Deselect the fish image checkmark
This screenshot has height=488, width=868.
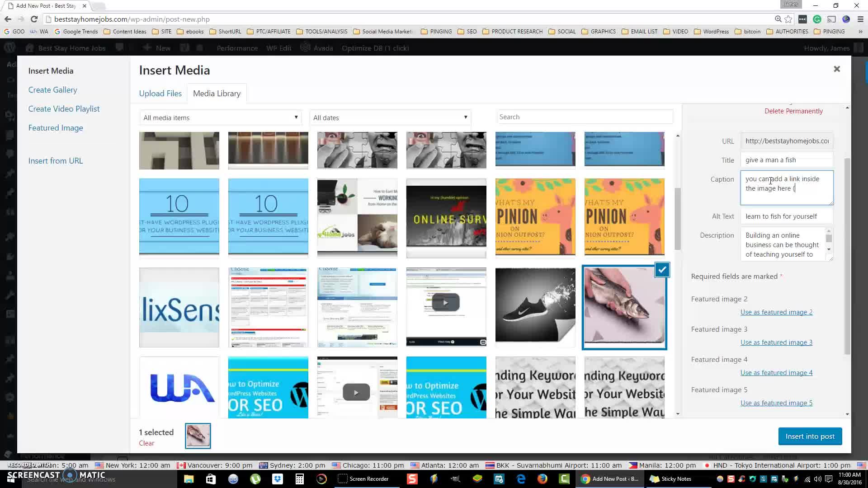point(662,270)
